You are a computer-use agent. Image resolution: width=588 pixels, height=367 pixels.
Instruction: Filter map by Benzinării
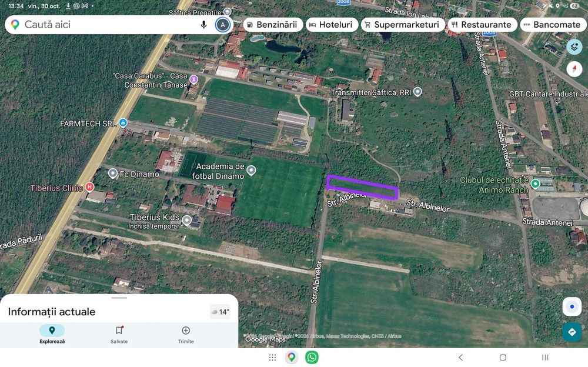click(x=273, y=25)
